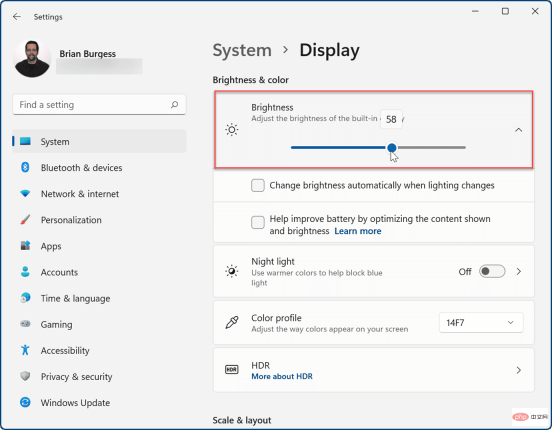Click the Night light icon
Screen dimensions: 552x430
[232, 271]
